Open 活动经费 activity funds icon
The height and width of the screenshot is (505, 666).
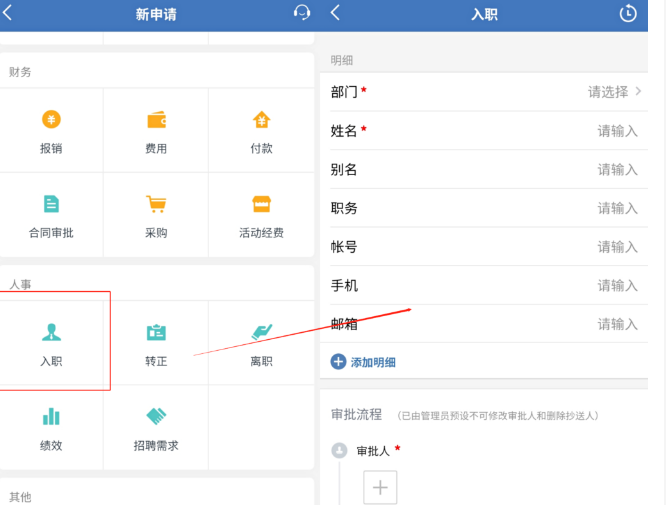click(x=261, y=205)
